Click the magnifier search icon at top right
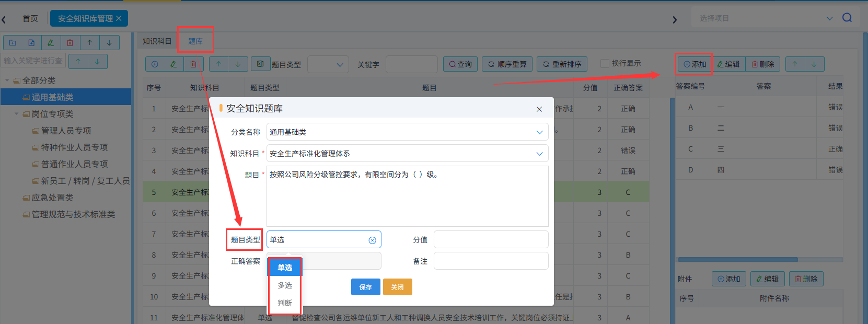The height and width of the screenshot is (324, 868). (847, 18)
